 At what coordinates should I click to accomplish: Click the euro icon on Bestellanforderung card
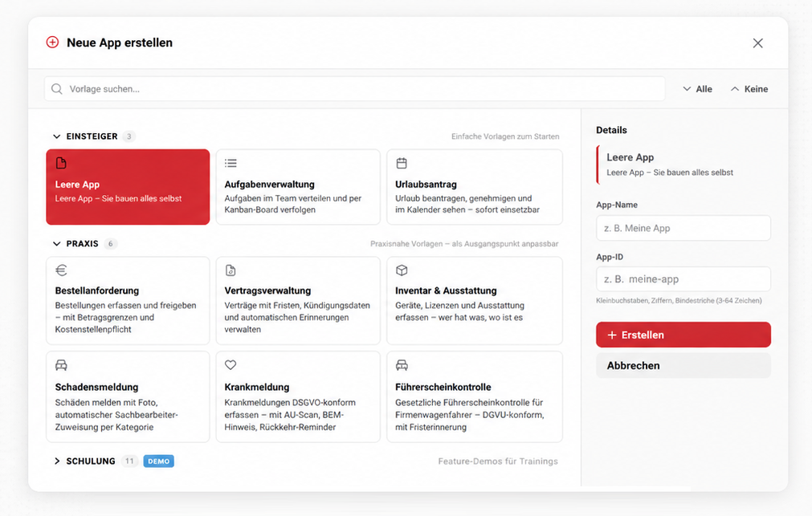pyautogui.click(x=61, y=270)
